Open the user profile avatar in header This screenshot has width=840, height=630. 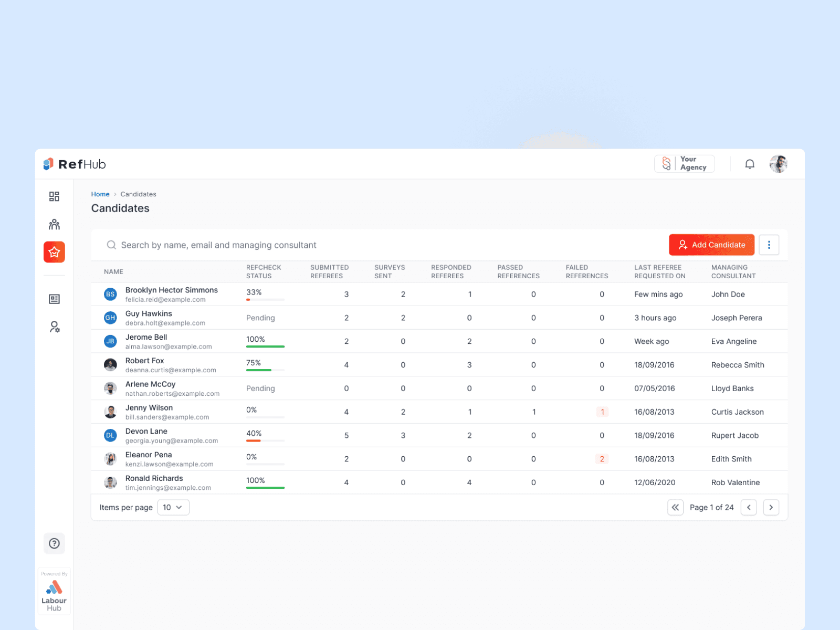pyautogui.click(x=779, y=164)
